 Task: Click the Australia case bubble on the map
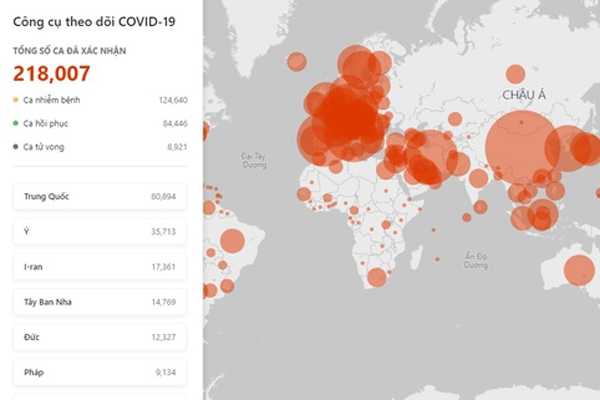[x=578, y=270]
